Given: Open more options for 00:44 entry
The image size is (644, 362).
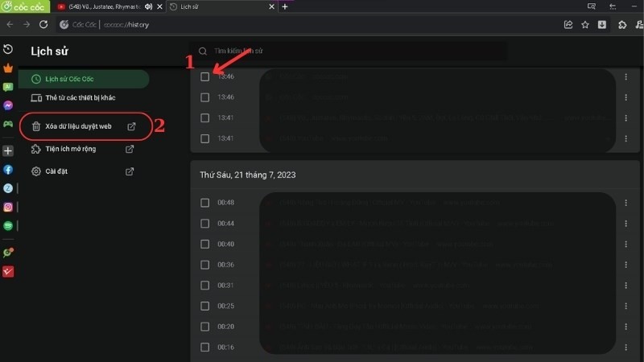Looking at the screenshot, I should pyautogui.click(x=626, y=224).
